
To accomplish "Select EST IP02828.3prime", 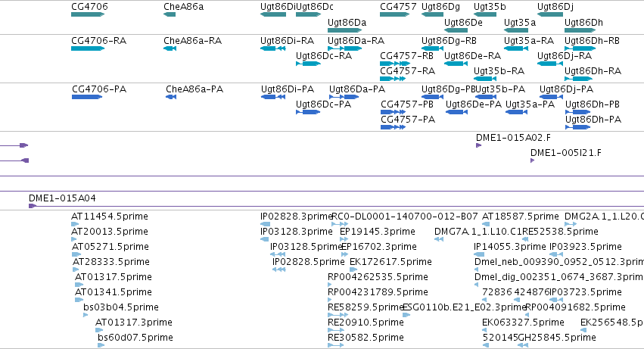I will [x=266, y=224].
